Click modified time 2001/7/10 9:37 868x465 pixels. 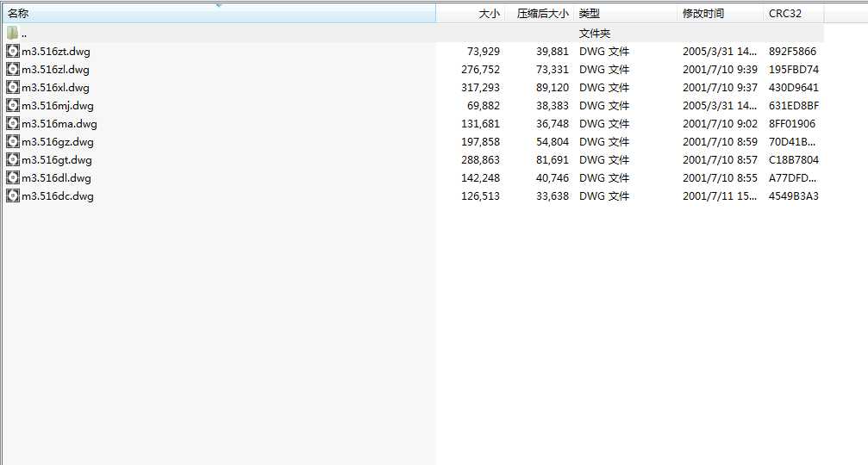720,87
